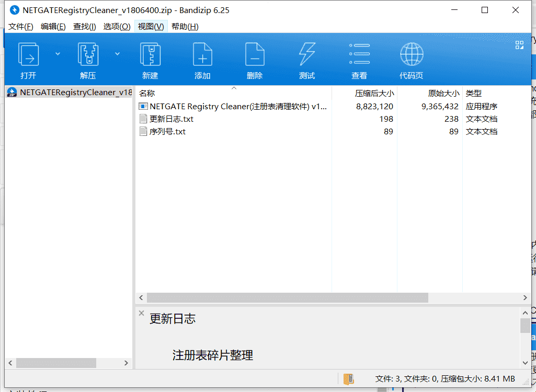Image resolution: width=536 pixels, height=392 pixels.
Task: Click the 更新日志 heading in the preview pane
Action: pos(173,319)
